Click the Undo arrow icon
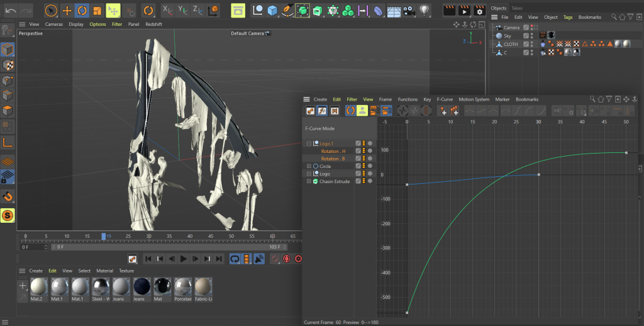 (10, 11)
